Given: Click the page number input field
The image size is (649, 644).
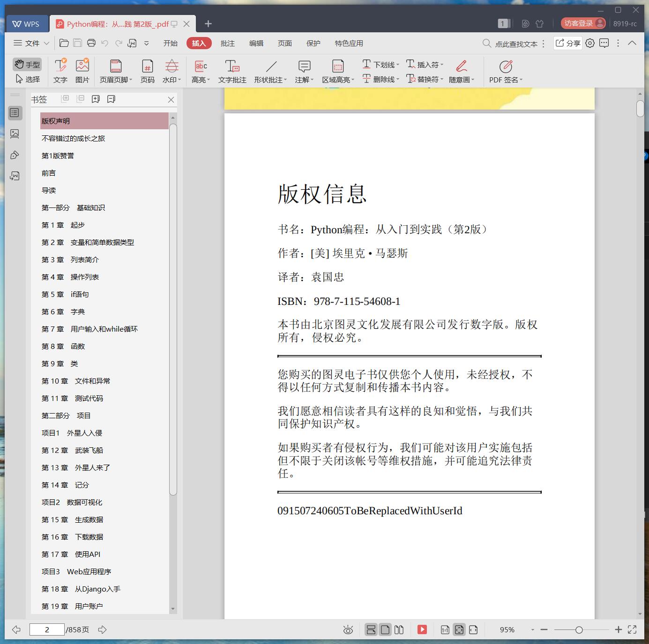Looking at the screenshot, I should coord(47,629).
